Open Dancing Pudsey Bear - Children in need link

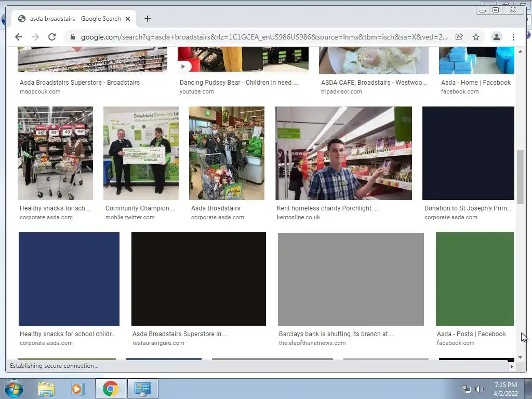point(239,83)
